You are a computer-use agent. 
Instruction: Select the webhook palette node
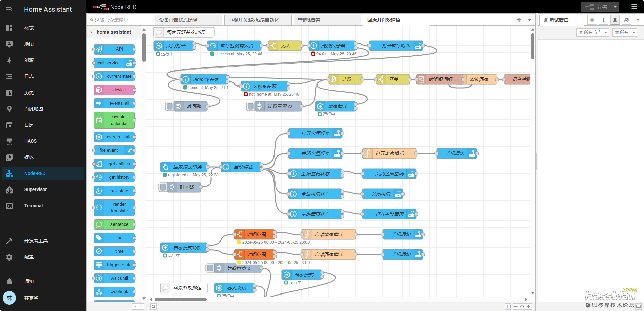tap(114, 291)
